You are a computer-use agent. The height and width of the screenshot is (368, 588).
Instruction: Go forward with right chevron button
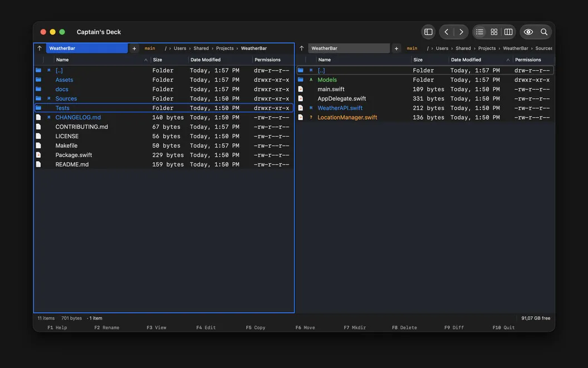(461, 32)
